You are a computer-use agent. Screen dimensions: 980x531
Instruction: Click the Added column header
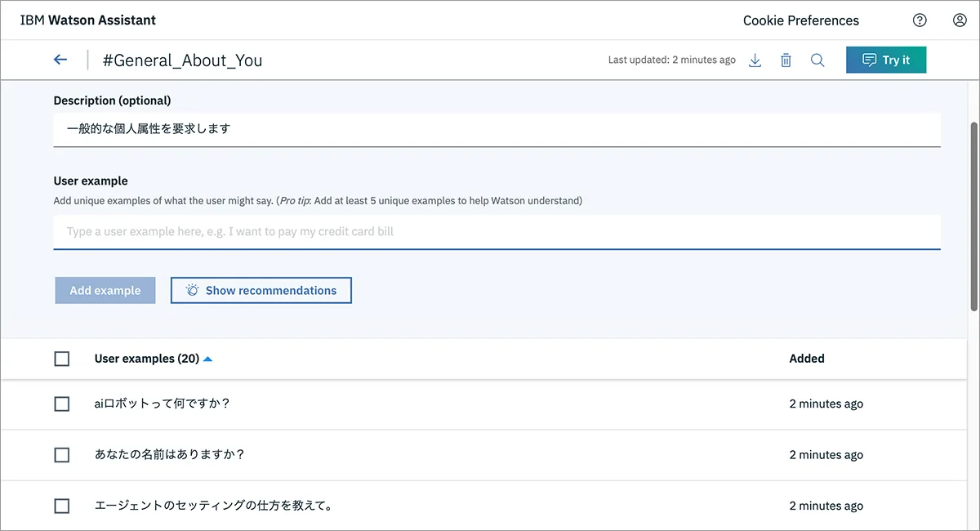point(807,359)
